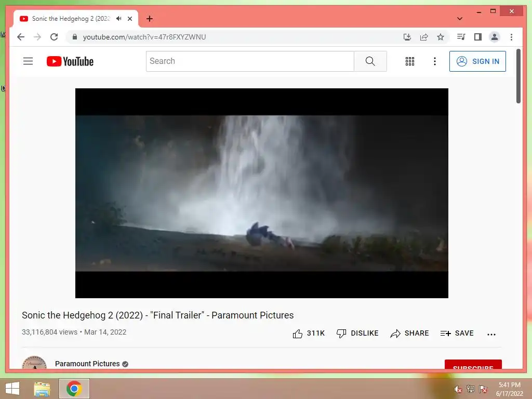Open the Chrome three-dot menu

(511, 37)
